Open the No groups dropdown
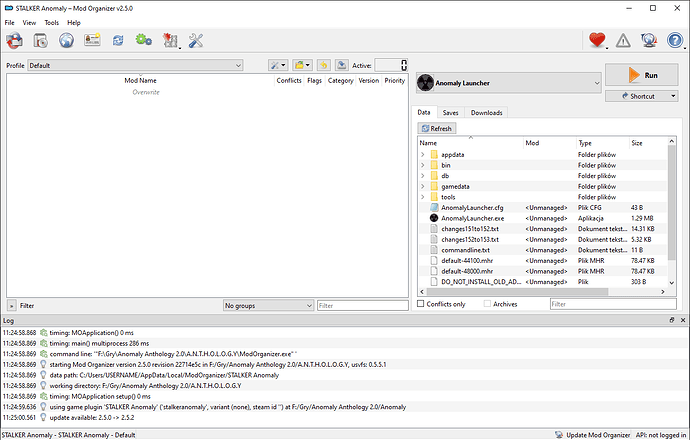 [x=267, y=305]
